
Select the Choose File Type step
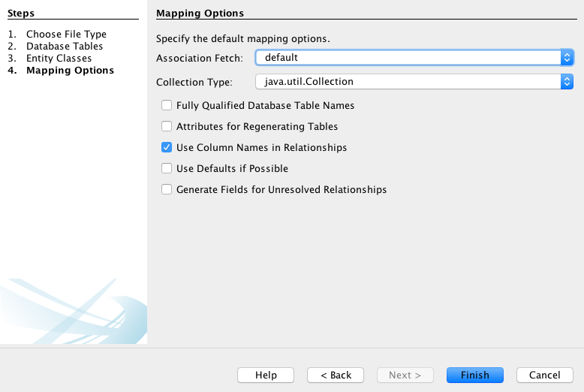tap(66, 35)
